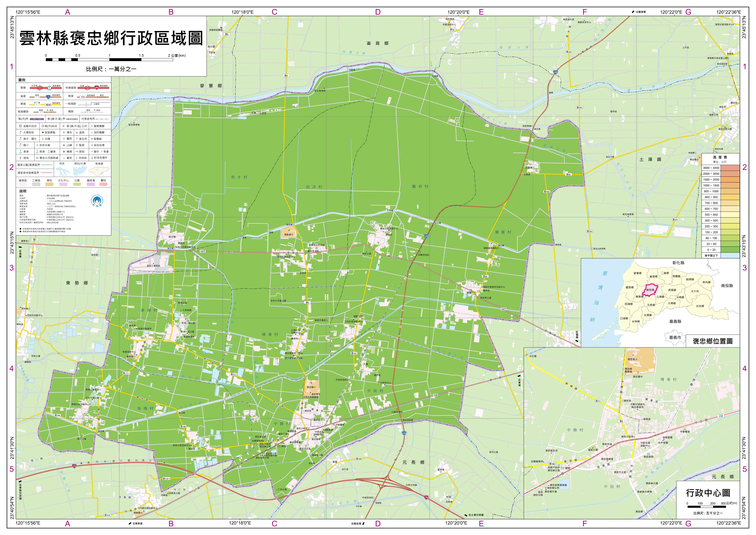Click the 0~20 elevation color swatch
The image size is (756, 535).
pyautogui.click(x=730, y=250)
